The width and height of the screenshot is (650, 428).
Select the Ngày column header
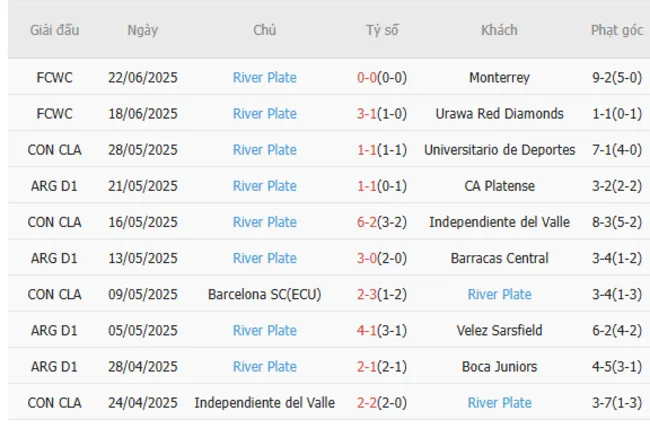pos(143,30)
